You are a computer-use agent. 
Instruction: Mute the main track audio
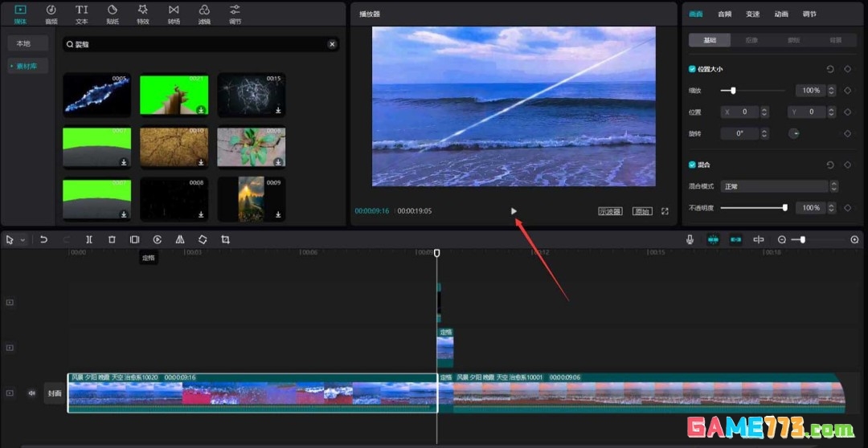pyautogui.click(x=32, y=393)
